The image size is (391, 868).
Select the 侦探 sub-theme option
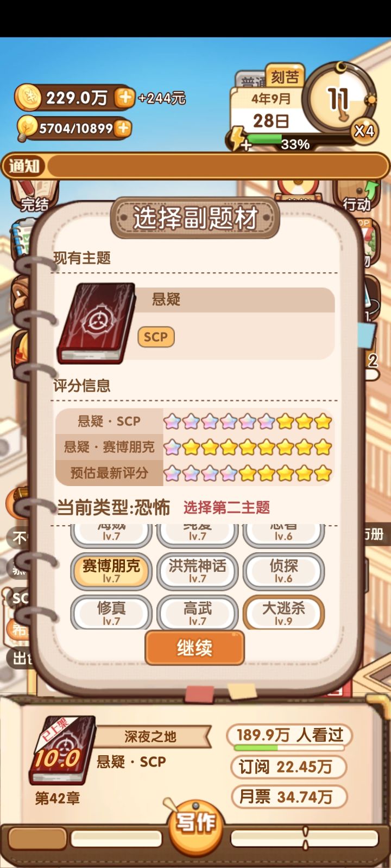click(283, 571)
